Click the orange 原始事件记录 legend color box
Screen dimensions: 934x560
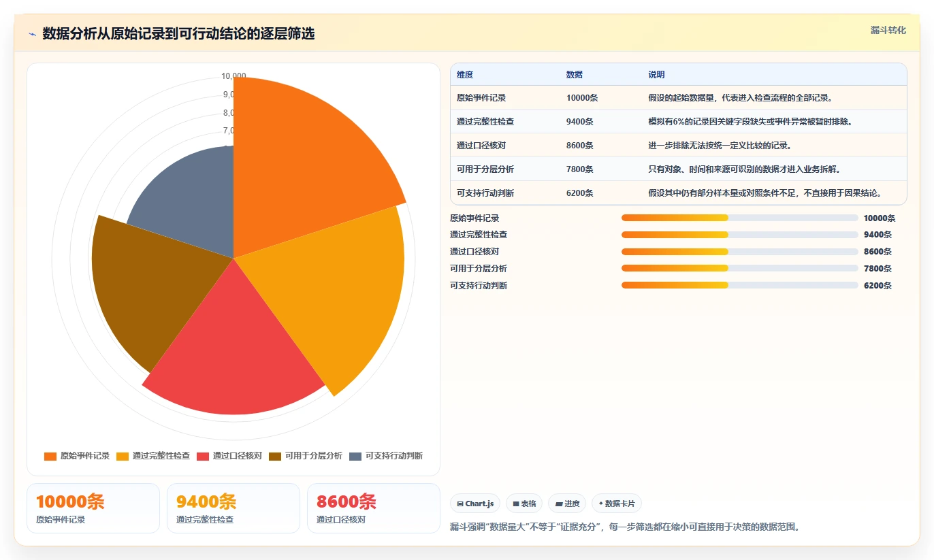click(x=50, y=456)
